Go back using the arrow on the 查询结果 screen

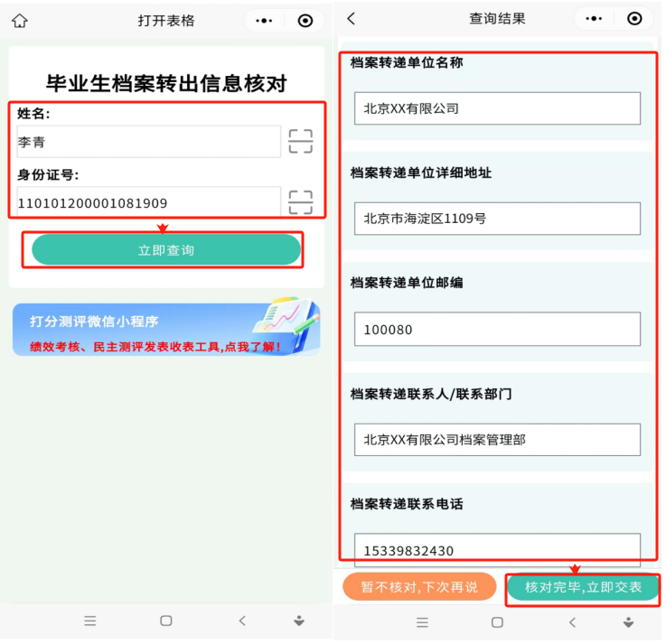tap(351, 18)
